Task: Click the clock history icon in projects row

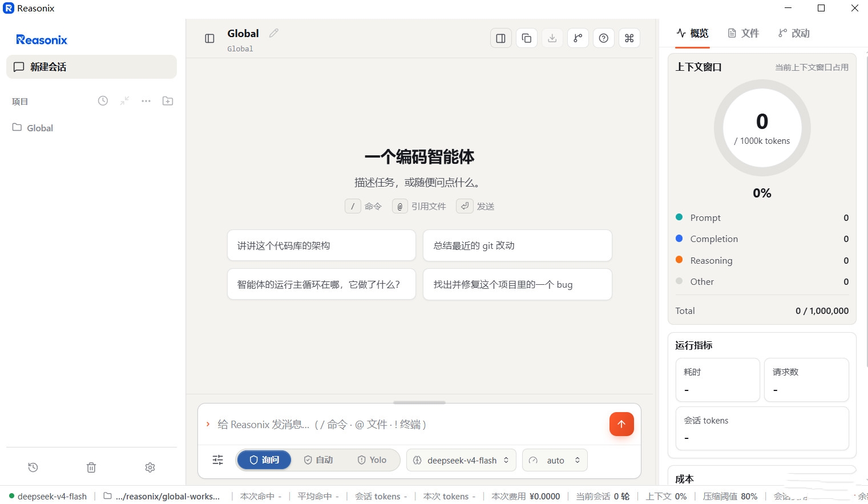Action: [103, 101]
